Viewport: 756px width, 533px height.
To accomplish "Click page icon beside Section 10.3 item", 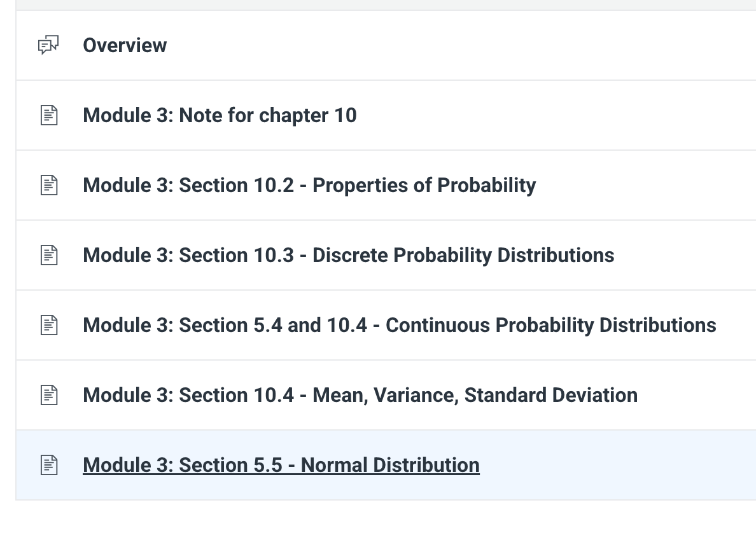I will [49, 255].
